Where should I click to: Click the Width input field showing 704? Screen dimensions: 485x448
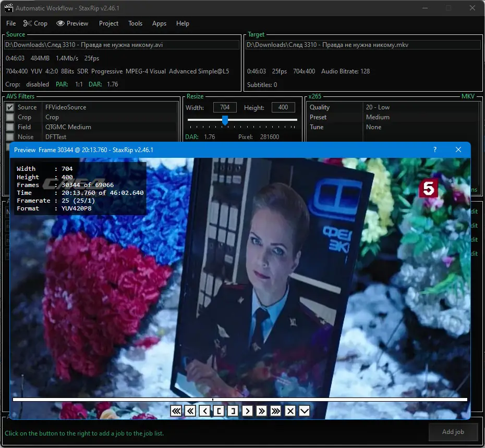(225, 107)
